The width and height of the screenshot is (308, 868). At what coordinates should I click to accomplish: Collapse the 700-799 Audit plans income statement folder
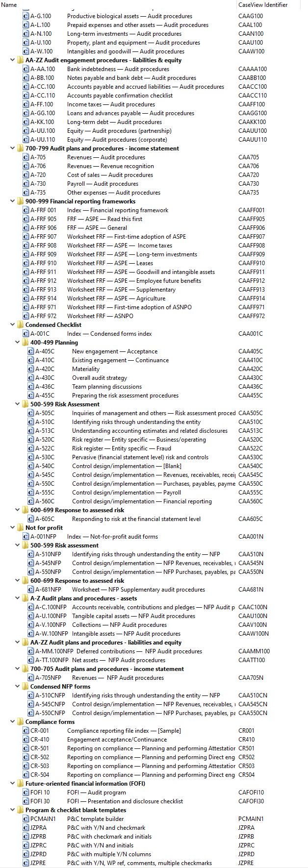coord(13,149)
